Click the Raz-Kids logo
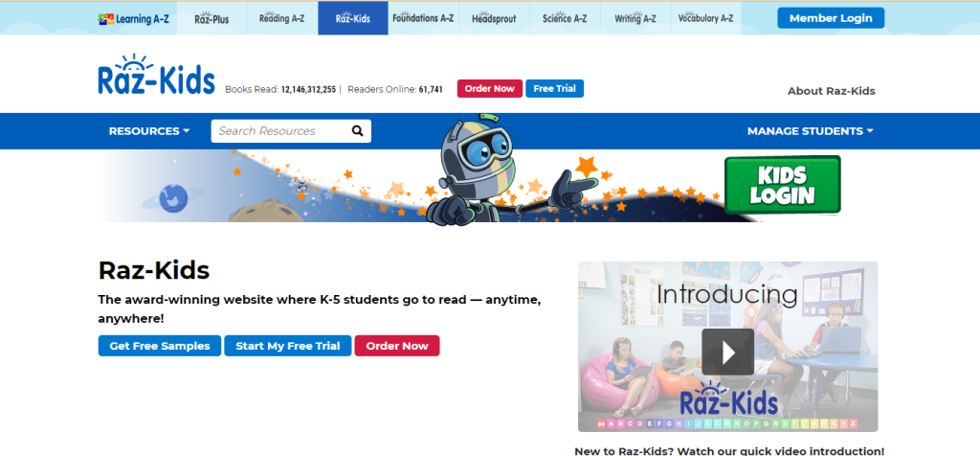980x456 pixels. point(156,77)
